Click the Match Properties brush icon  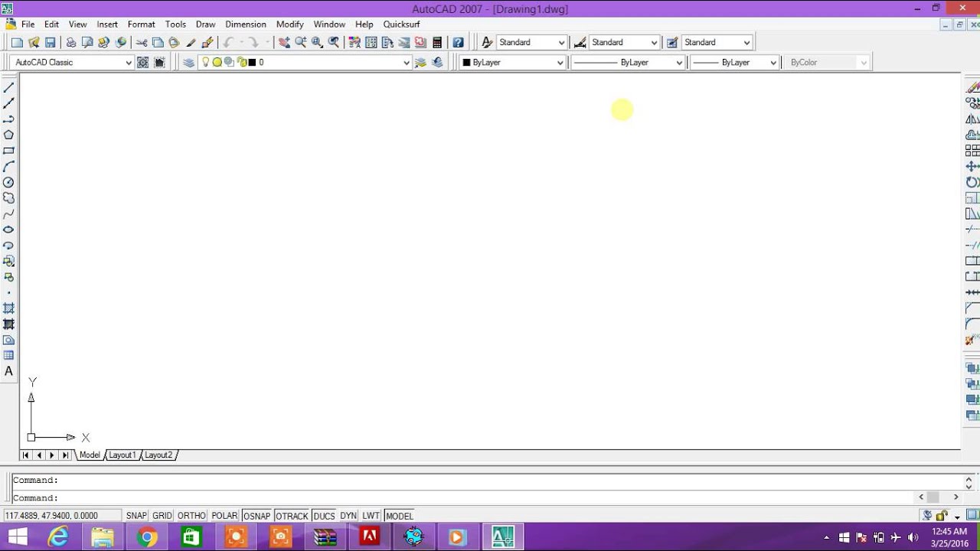(191, 42)
